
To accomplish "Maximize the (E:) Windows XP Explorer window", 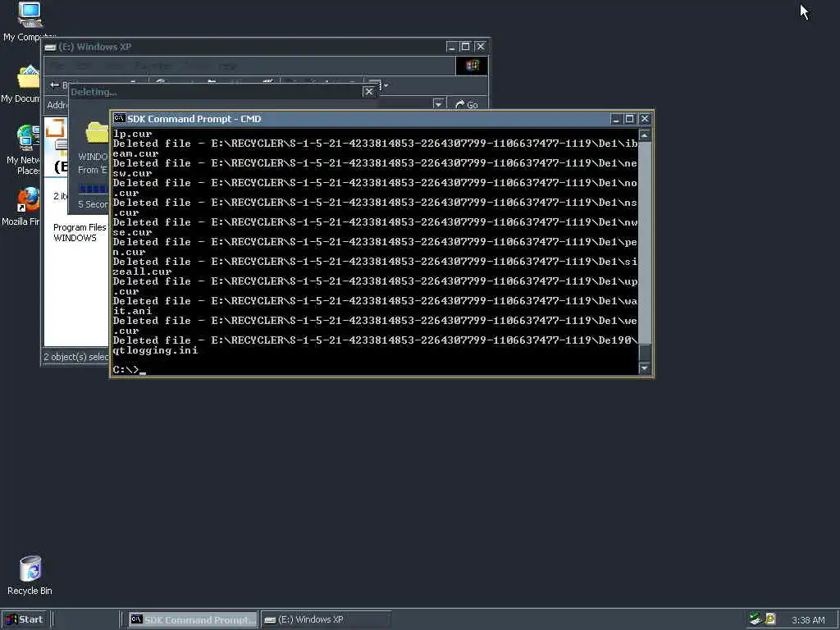I will (466, 47).
